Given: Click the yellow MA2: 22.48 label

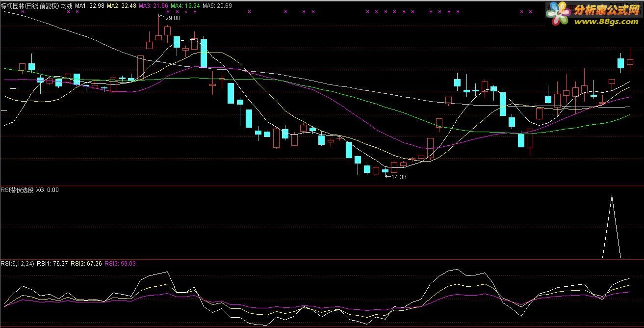Looking at the screenshot, I should [x=121, y=6].
